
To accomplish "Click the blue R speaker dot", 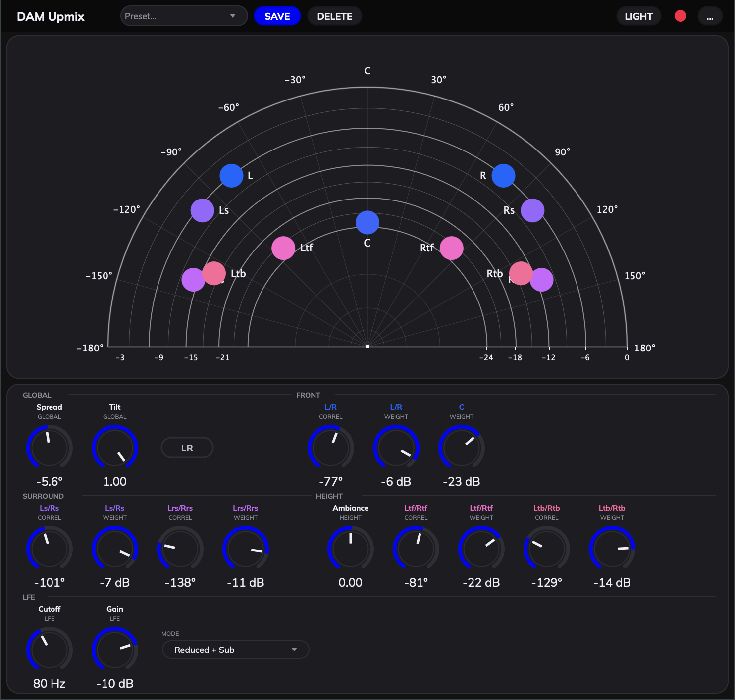I will pos(504,176).
